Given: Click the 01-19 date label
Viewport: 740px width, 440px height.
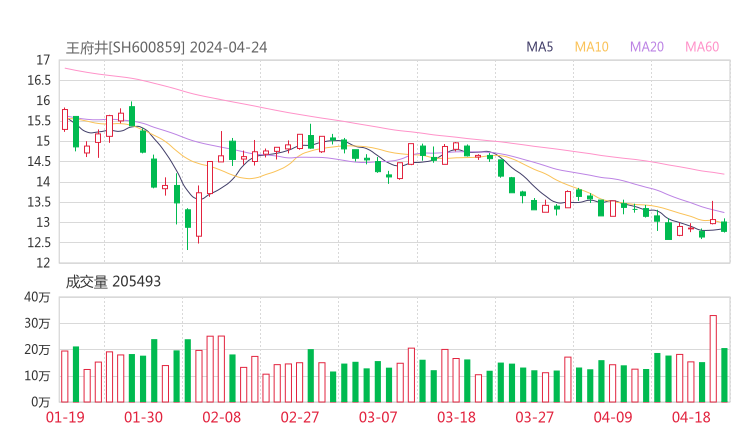Looking at the screenshot, I should coord(65,417).
